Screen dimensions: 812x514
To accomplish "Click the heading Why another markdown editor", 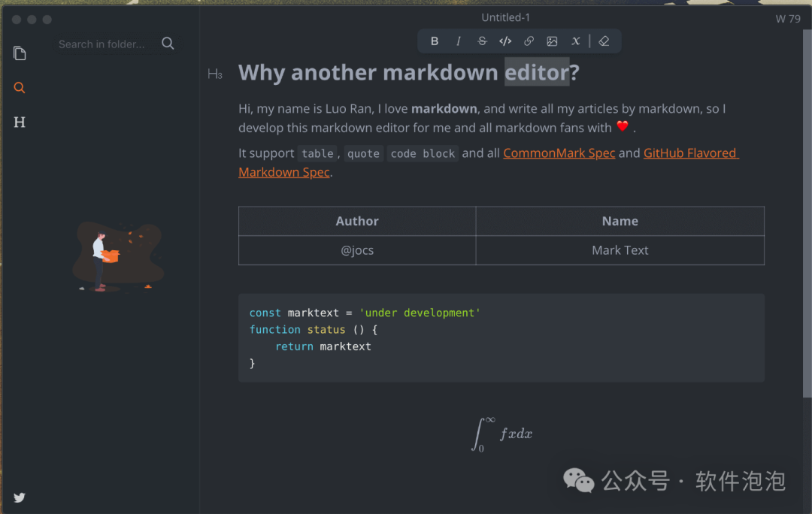I will (x=408, y=72).
